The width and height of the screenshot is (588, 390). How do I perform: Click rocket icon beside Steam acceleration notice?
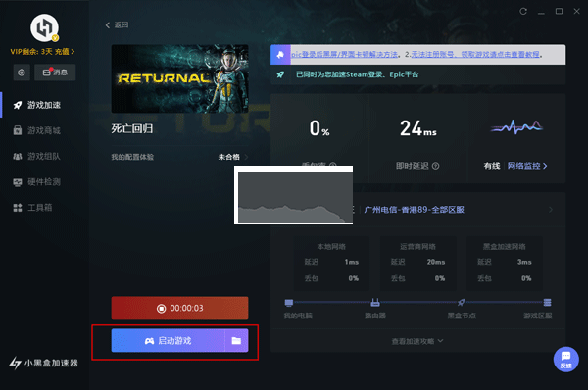tap(280, 74)
